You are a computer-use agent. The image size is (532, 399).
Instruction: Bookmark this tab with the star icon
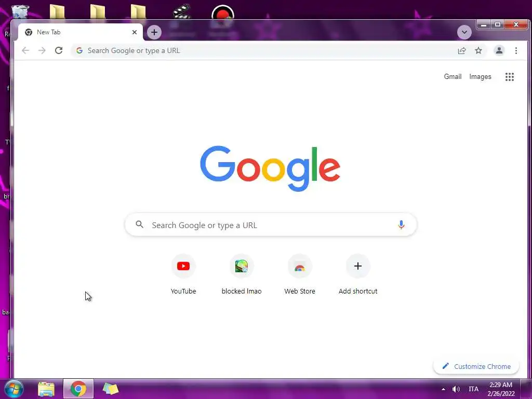(478, 50)
